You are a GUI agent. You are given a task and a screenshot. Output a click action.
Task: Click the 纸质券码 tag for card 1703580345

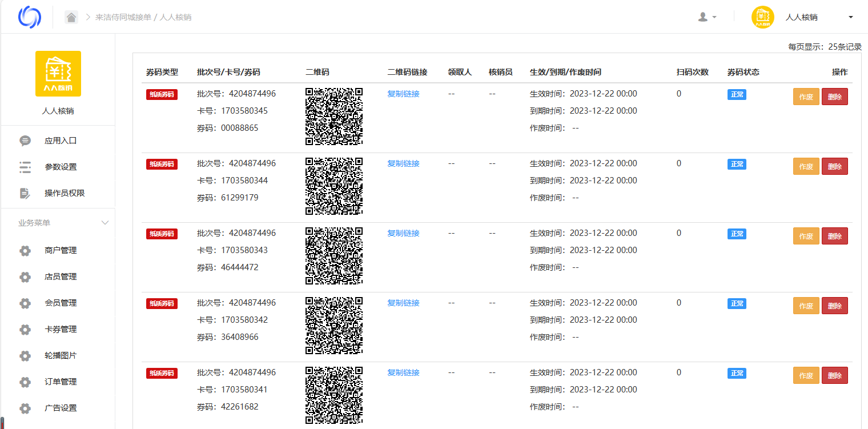[162, 94]
